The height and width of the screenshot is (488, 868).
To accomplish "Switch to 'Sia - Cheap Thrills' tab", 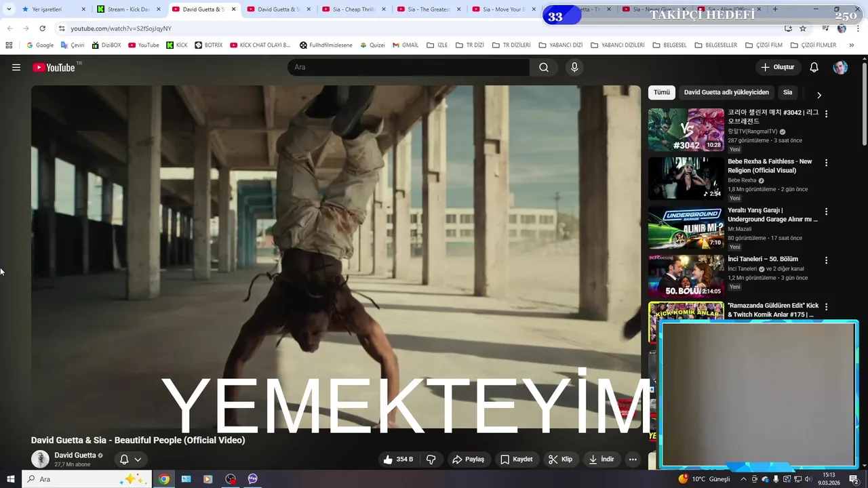I will [x=353, y=9].
